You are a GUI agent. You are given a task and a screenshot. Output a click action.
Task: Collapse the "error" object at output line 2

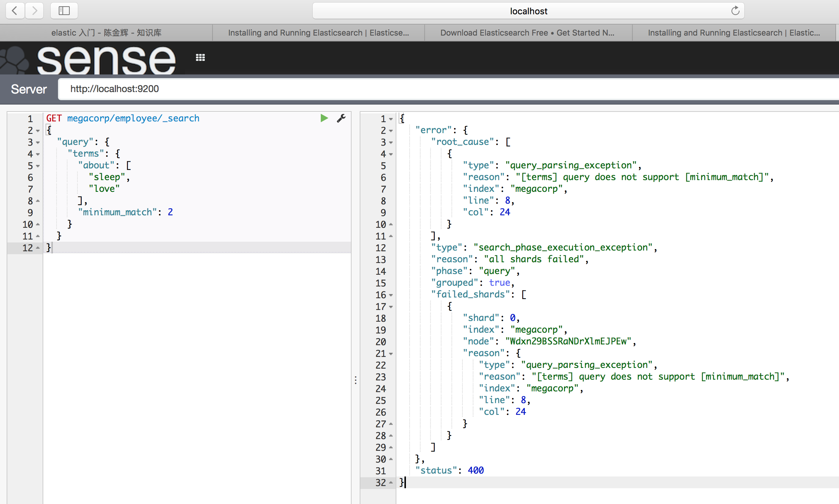391,131
